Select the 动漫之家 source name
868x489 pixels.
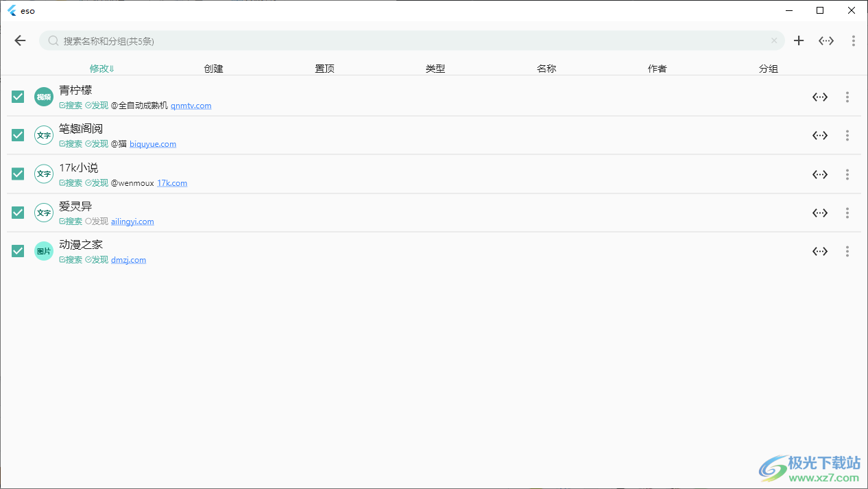[81, 244]
